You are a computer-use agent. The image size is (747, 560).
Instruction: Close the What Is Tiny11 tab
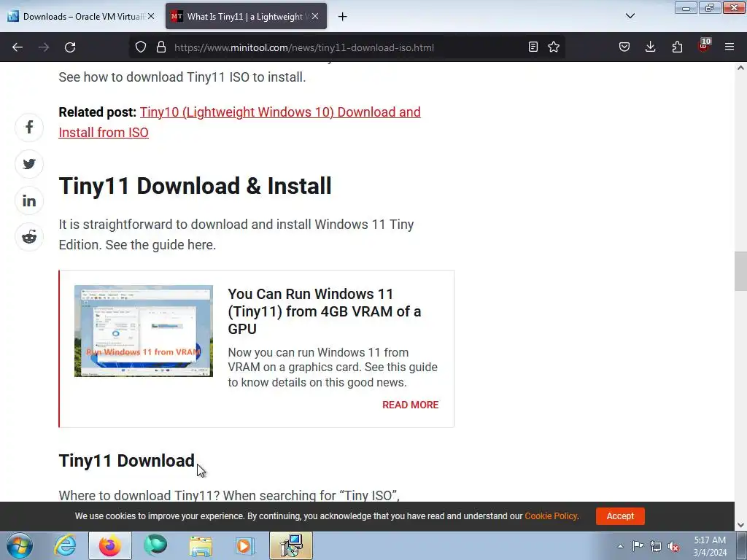[315, 16]
